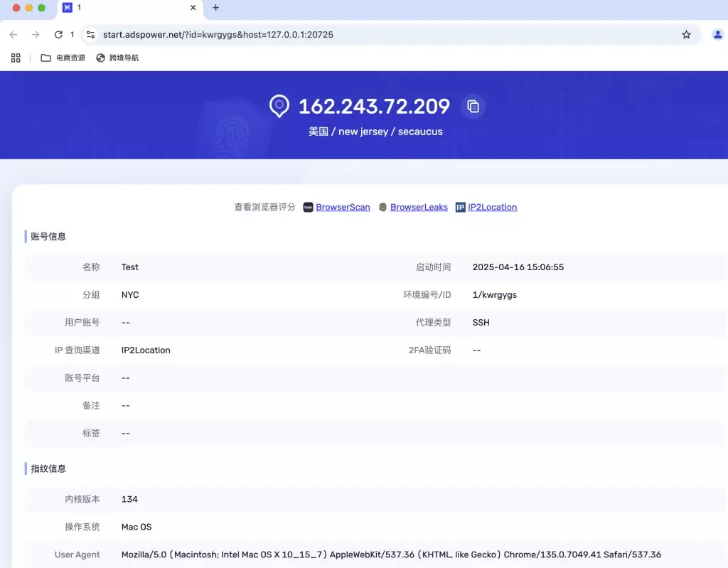Click the IP address 162.243.72.209

pos(374,107)
